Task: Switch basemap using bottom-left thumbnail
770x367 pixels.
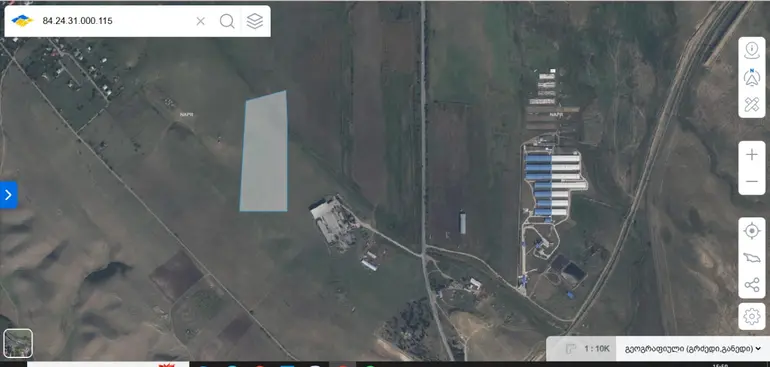Action: click(x=18, y=343)
